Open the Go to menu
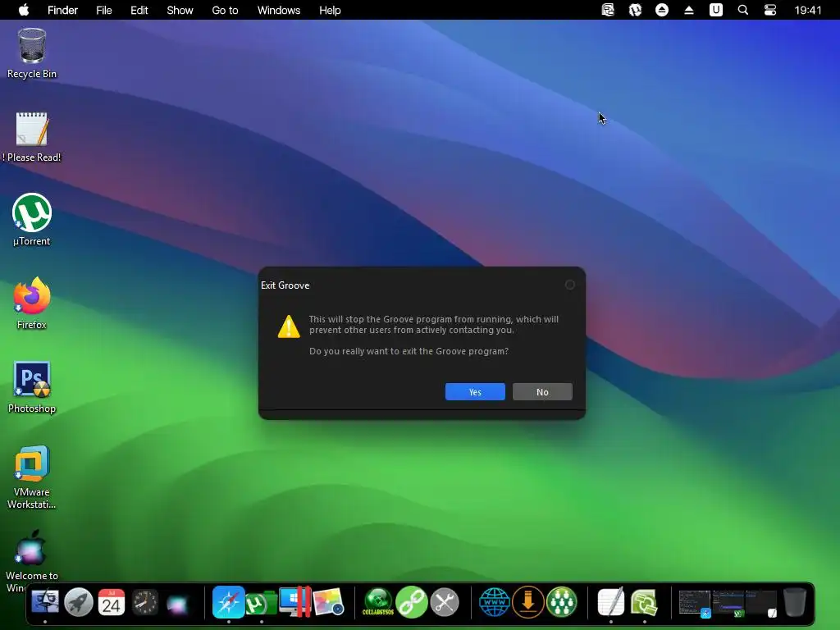The height and width of the screenshot is (630, 840). point(225,10)
